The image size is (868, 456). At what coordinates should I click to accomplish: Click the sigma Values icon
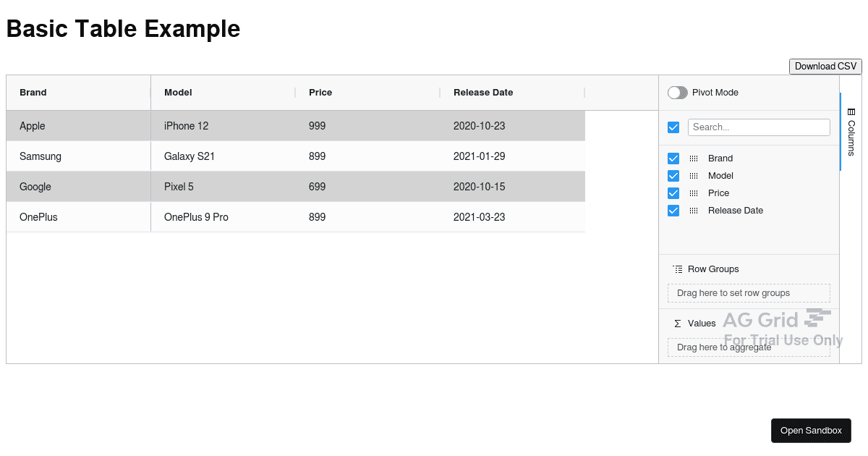tap(678, 324)
